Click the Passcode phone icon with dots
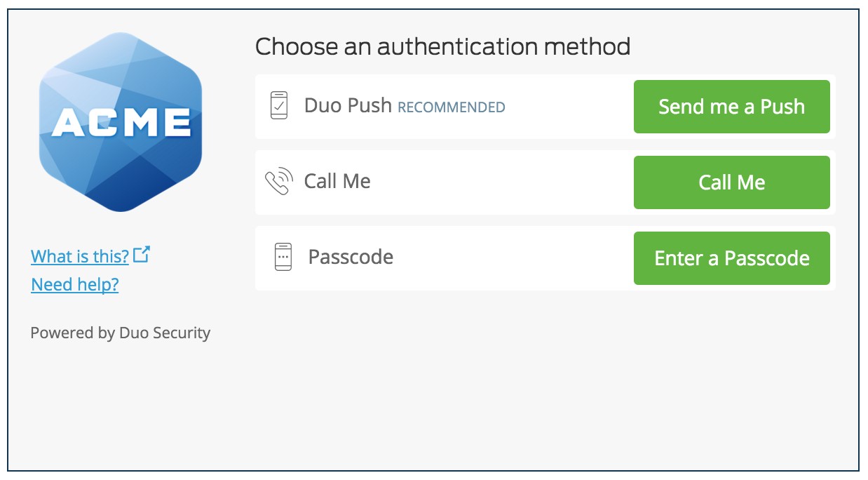The image size is (868, 480). pos(283,257)
